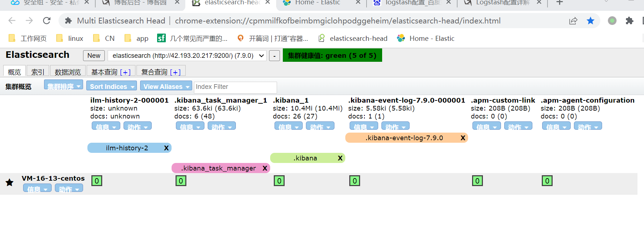Remove the ilm-history-2 alias with X
This screenshot has width=644, height=241.
click(x=166, y=148)
